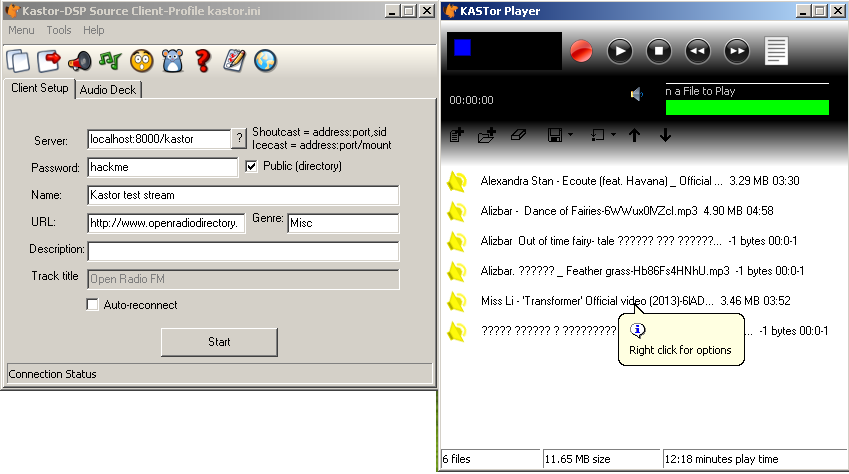
Task: Click the rewind button in KASTor Player
Action: click(698, 51)
